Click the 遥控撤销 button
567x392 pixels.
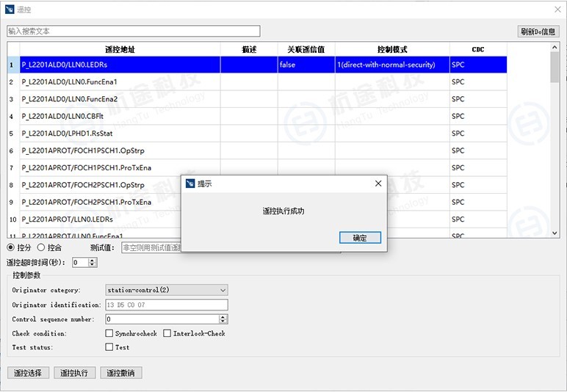pos(120,373)
